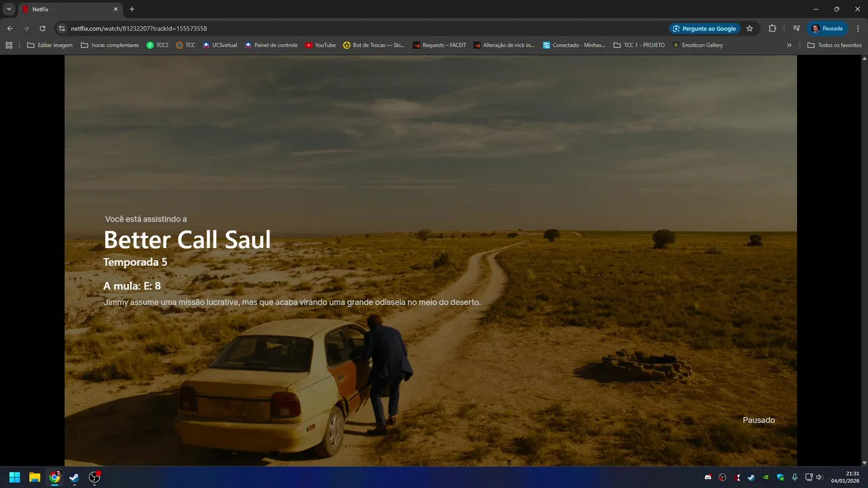This screenshot has height=488, width=868.
Task: Open the tab search dropdown arrow
Action: pyautogui.click(x=9, y=9)
